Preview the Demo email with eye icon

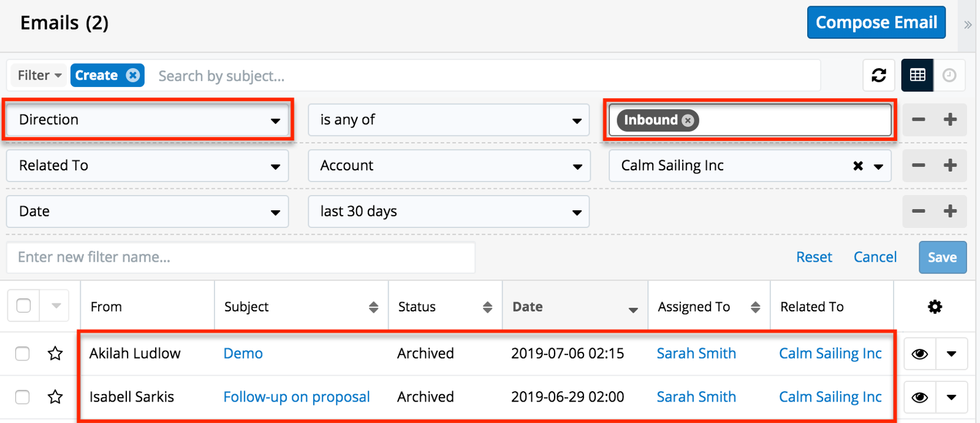(919, 354)
